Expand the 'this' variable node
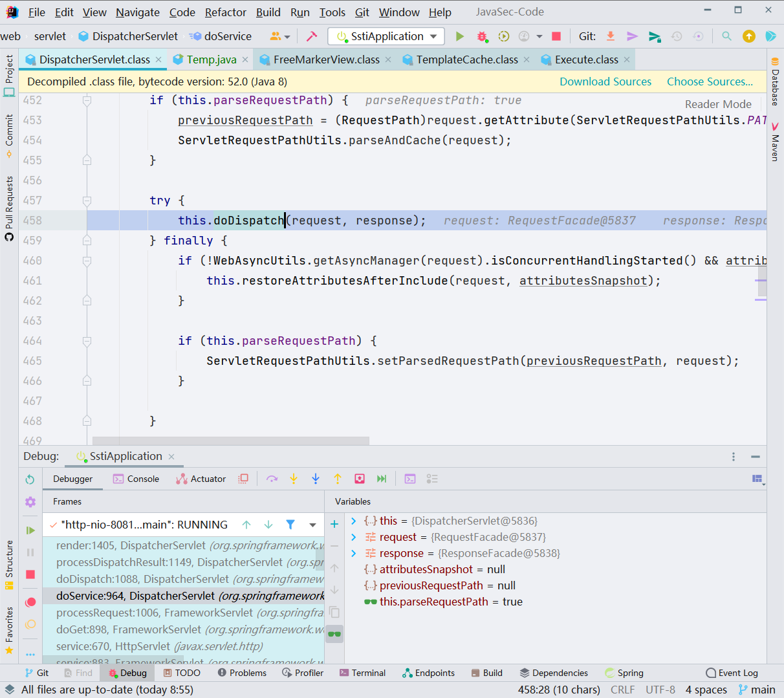Image resolution: width=784 pixels, height=698 pixels. 353,521
